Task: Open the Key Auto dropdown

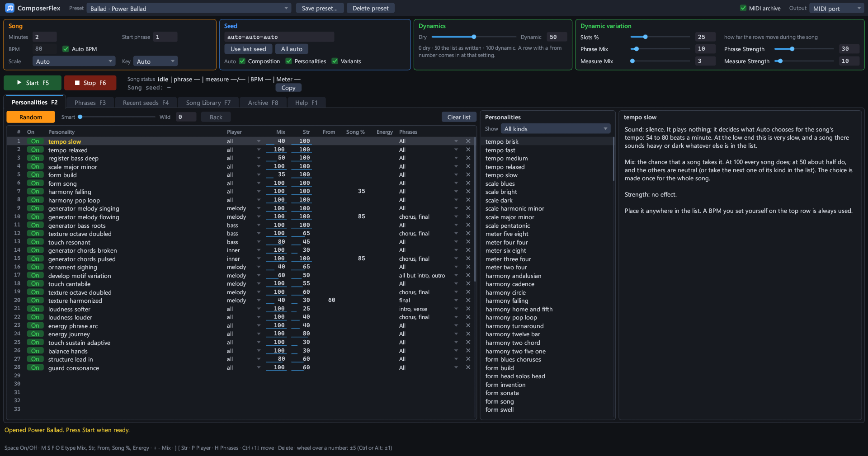Action: (x=156, y=61)
